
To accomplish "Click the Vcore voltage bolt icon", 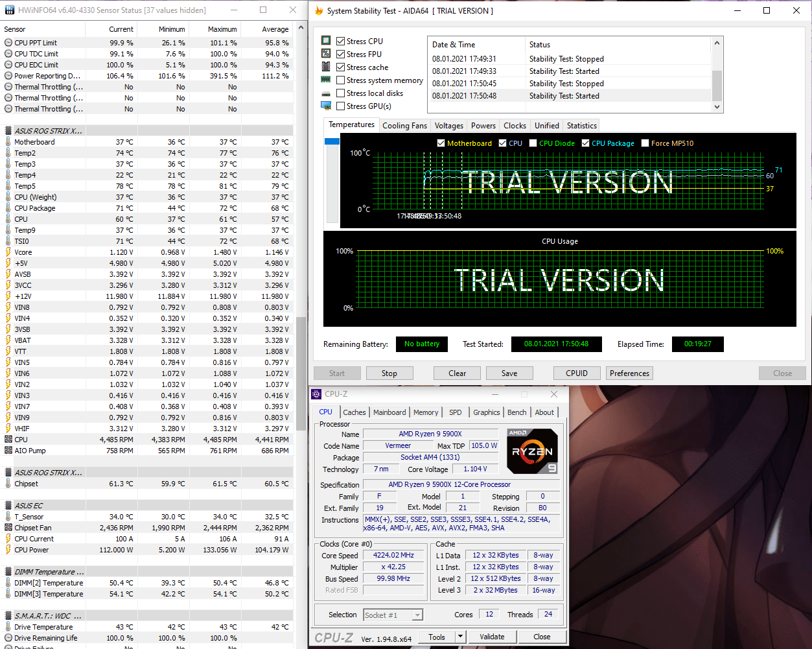I will pyautogui.click(x=8, y=252).
